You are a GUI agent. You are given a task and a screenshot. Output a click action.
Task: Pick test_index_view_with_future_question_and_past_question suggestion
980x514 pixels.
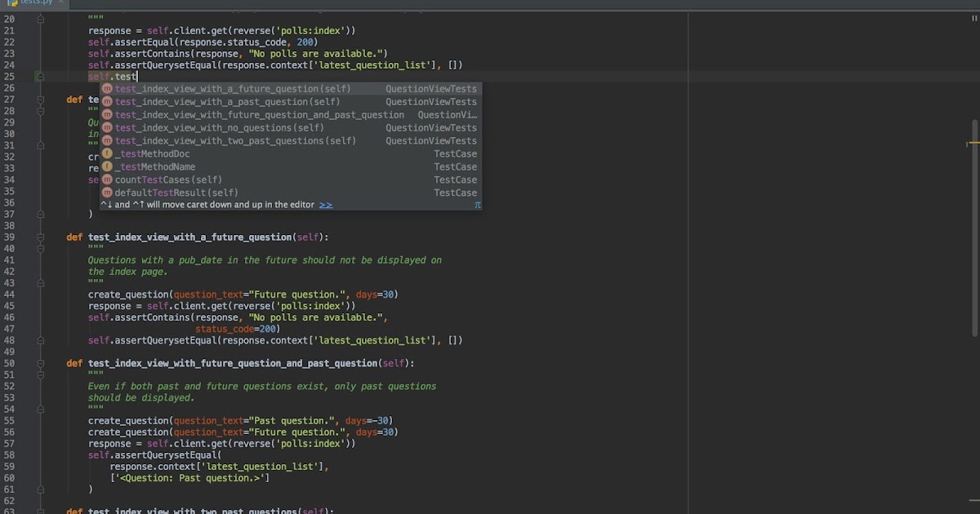pyautogui.click(x=290, y=115)
